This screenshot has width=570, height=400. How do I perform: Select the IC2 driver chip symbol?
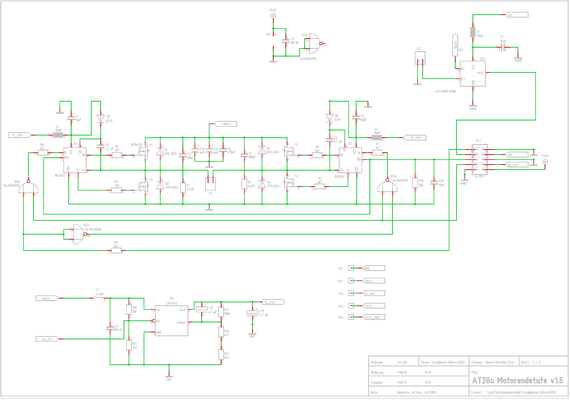(350, 160)
